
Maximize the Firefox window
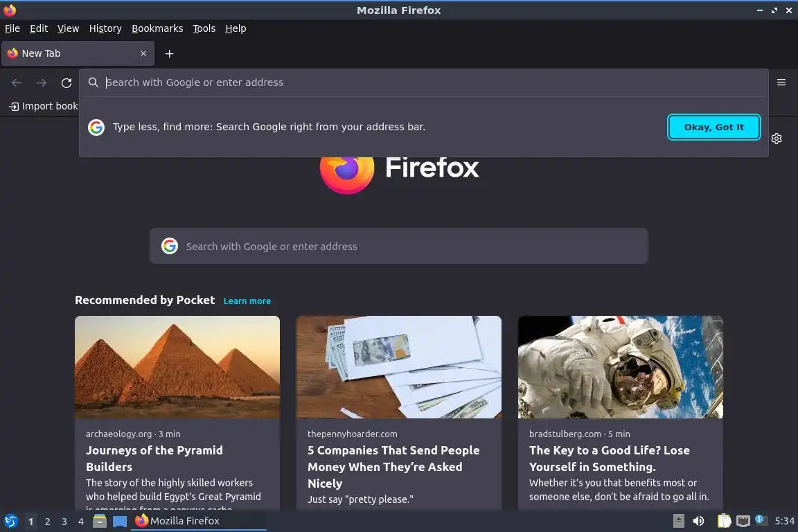(x=774, y=10)
